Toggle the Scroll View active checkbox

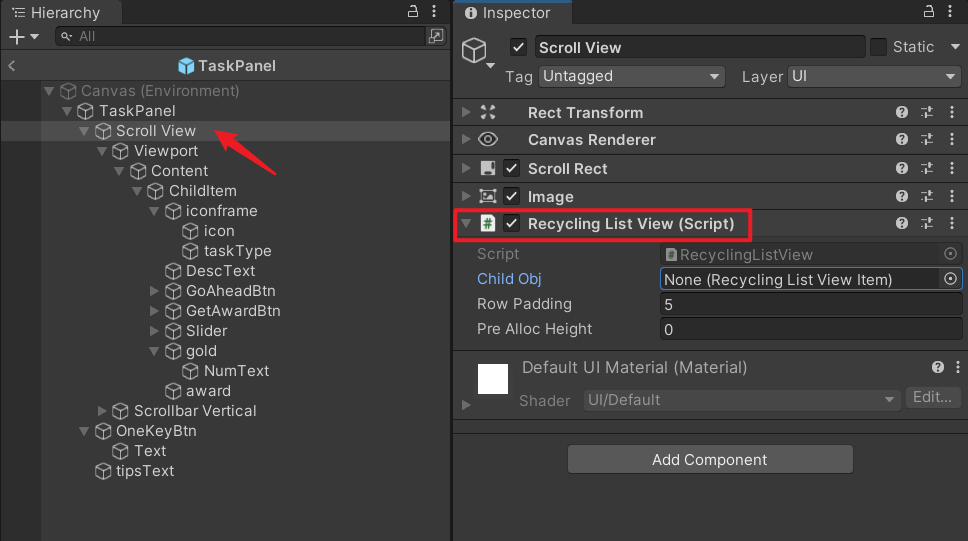[x=519, y=48]
